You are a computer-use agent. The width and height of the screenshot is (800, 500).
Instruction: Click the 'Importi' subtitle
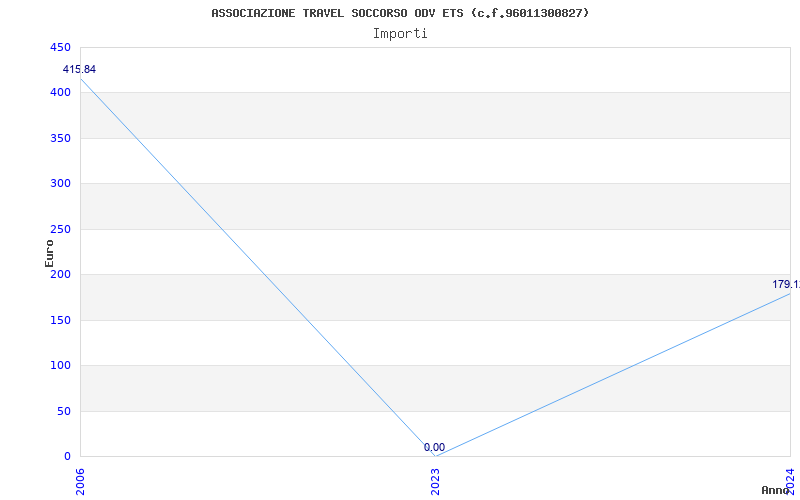coord(400,34)
